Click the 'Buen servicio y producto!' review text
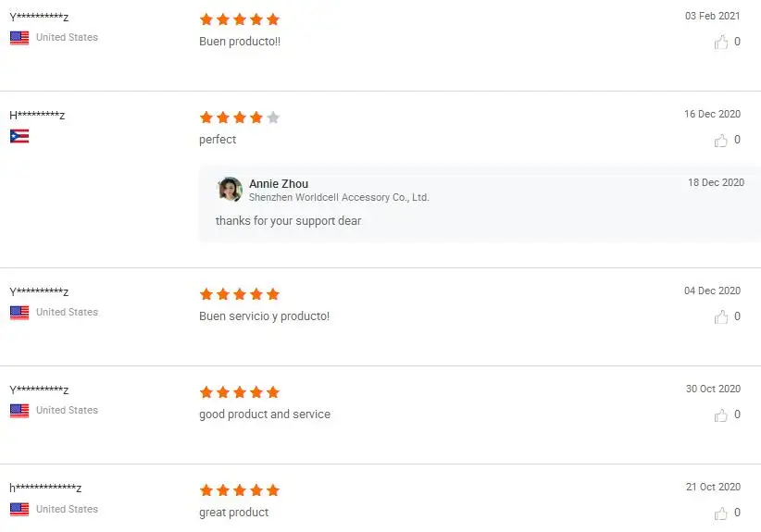Screen dimensions: 761x532 [x=264, y=316]
